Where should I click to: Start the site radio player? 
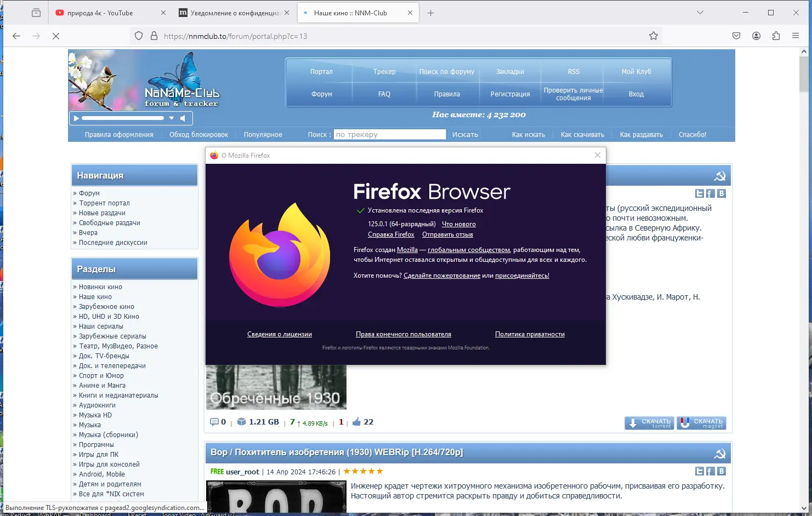[x=76, y=118]
